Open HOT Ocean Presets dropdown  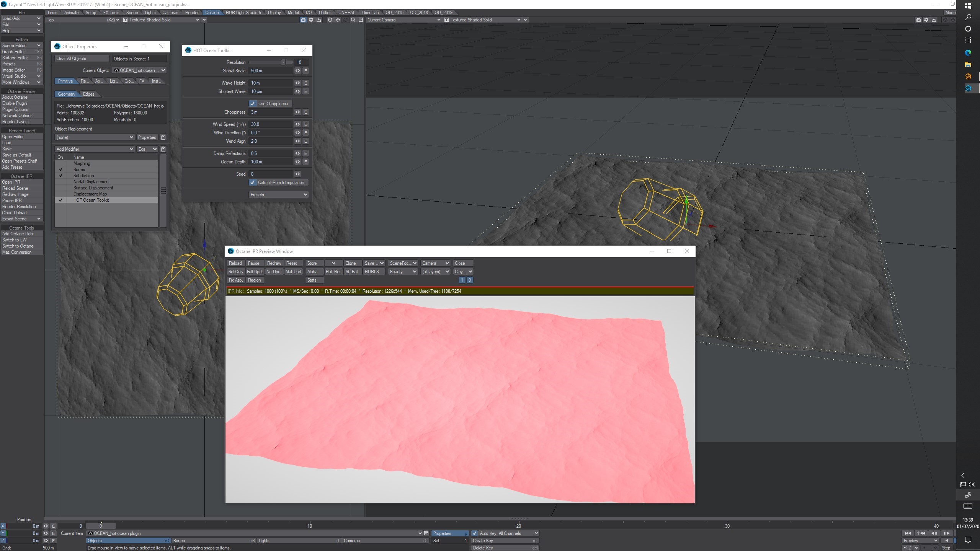click(x=278, y=195)
